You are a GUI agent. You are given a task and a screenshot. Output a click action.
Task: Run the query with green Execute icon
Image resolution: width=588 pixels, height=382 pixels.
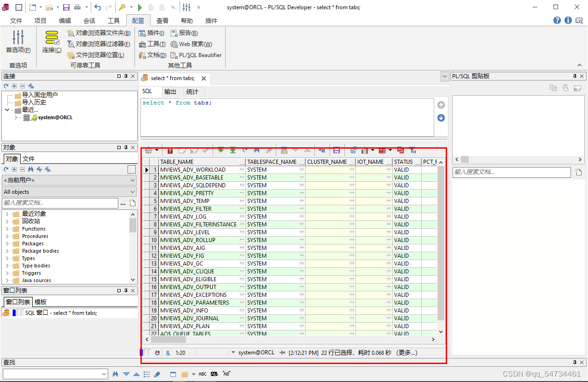coord(140,7)
